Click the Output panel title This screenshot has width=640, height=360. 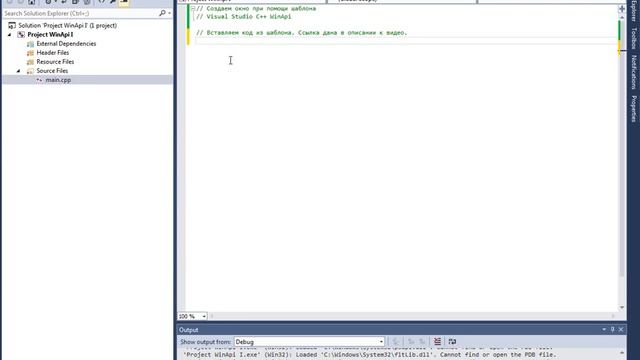click(x=189, y=330)
